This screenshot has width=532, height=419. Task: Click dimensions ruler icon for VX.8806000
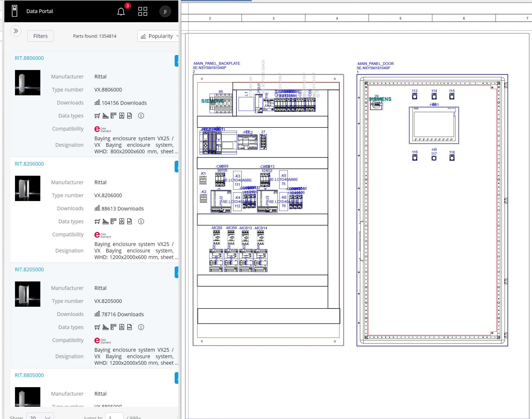click(105, 116)
